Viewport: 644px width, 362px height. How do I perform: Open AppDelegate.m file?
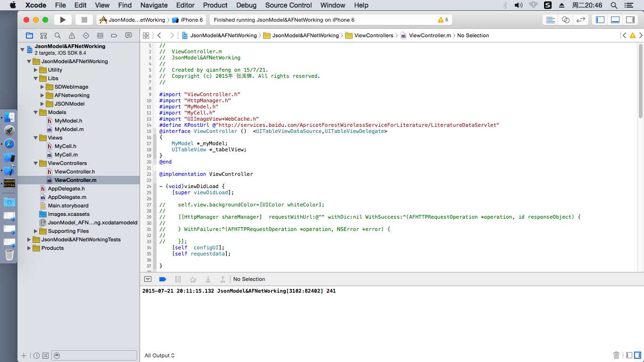(67, 197)
